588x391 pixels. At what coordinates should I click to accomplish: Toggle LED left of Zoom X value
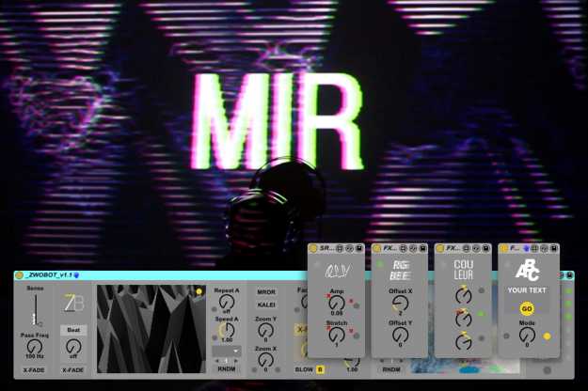pos(254,370)
